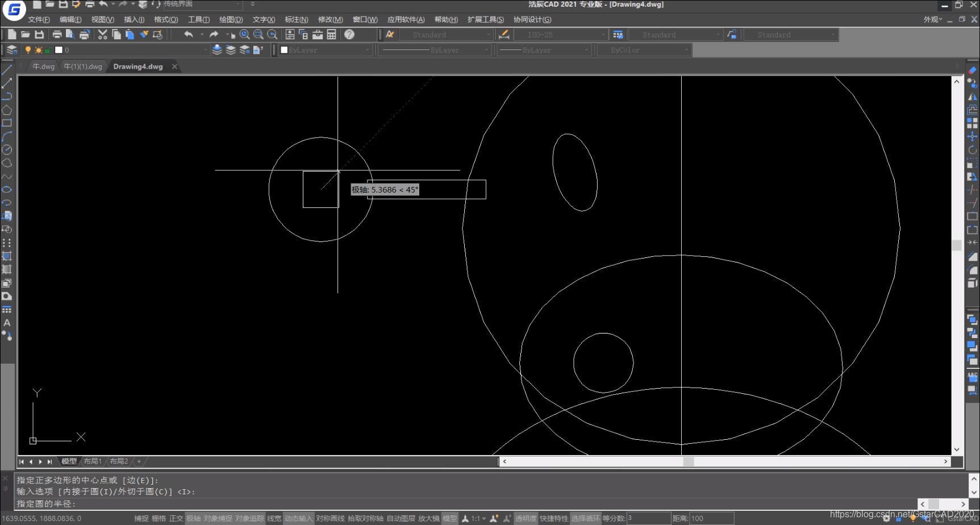Click the Match Properties brush icon

pyautogui.click(x=144, y=35)
